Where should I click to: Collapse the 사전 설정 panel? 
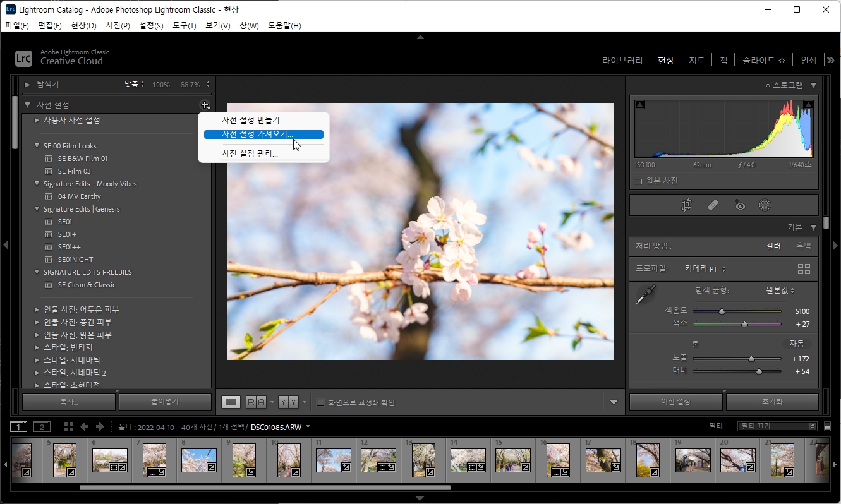[27, 105]
